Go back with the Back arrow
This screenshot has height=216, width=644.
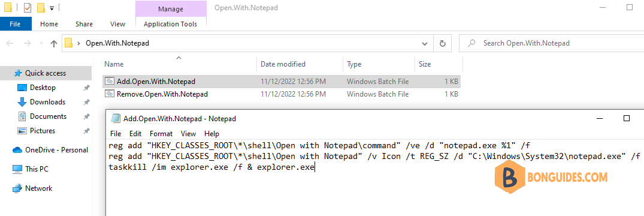[x=10, y=43]
